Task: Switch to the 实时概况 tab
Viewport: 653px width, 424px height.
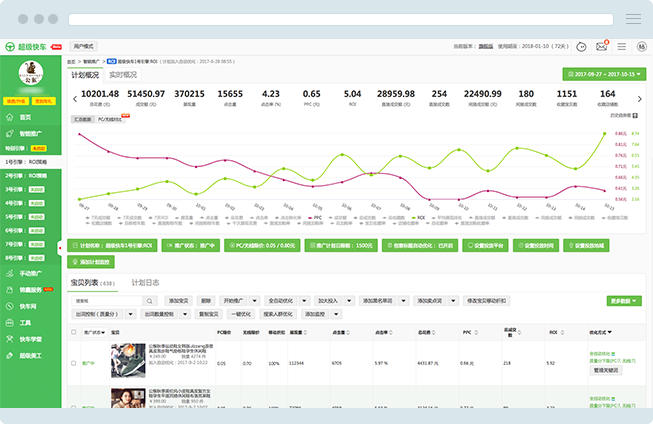Action: [x=122, y=75]
